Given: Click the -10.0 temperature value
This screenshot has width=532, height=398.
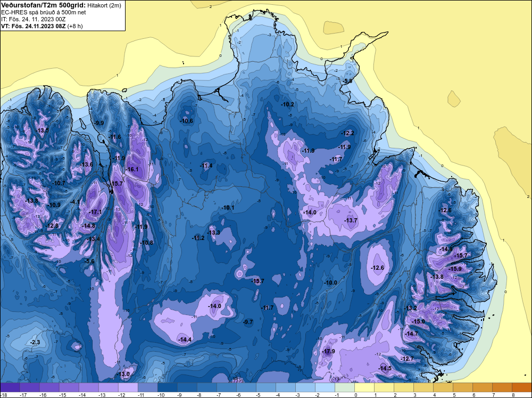Looking at the screenshot, I should click(331, 283).
